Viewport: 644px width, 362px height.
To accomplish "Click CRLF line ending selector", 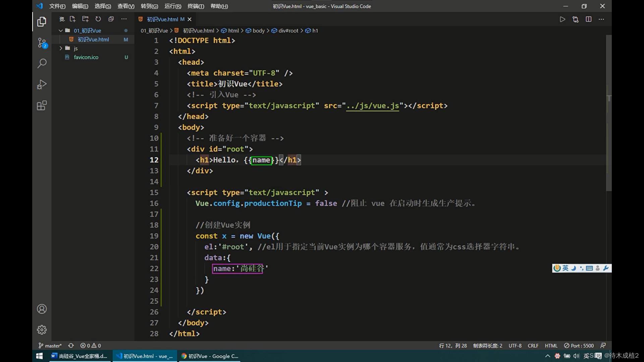I will 533,346.
